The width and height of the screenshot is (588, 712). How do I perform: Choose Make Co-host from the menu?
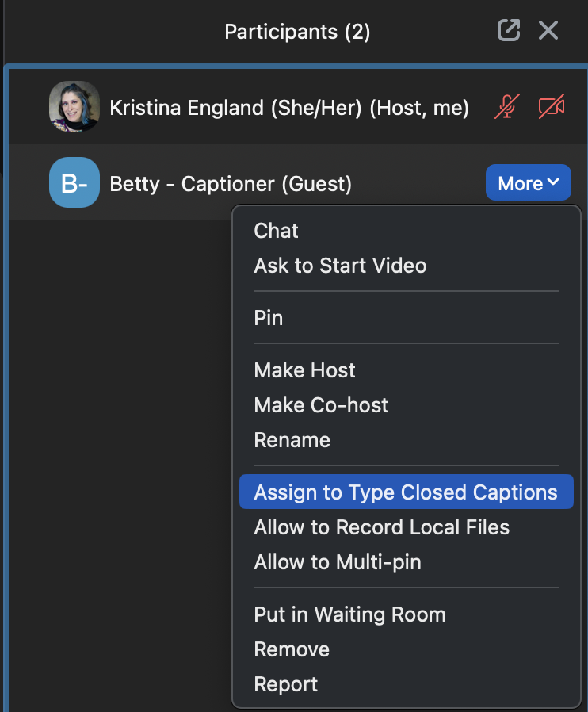tap(320, 404)
